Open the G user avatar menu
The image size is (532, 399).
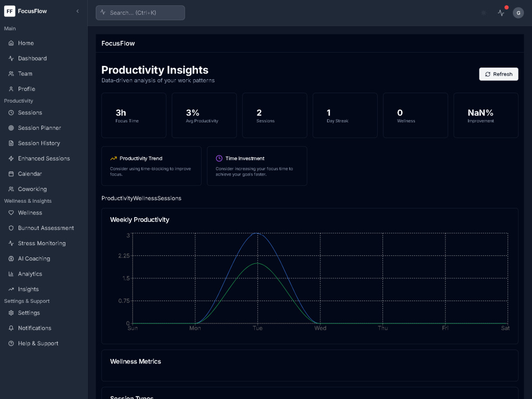pos(518,13)
